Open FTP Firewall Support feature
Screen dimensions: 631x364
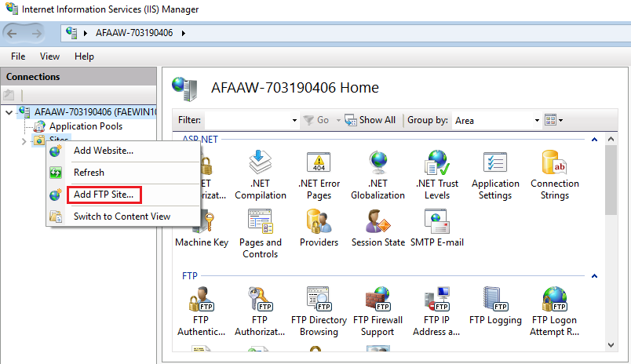pyautogui.click(x=378, y=311)
